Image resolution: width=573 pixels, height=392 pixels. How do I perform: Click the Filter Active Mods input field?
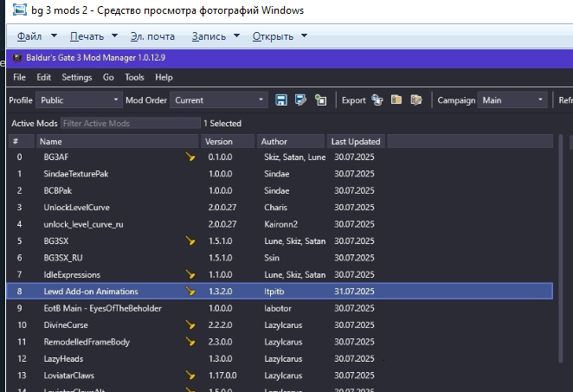[131, 124]
